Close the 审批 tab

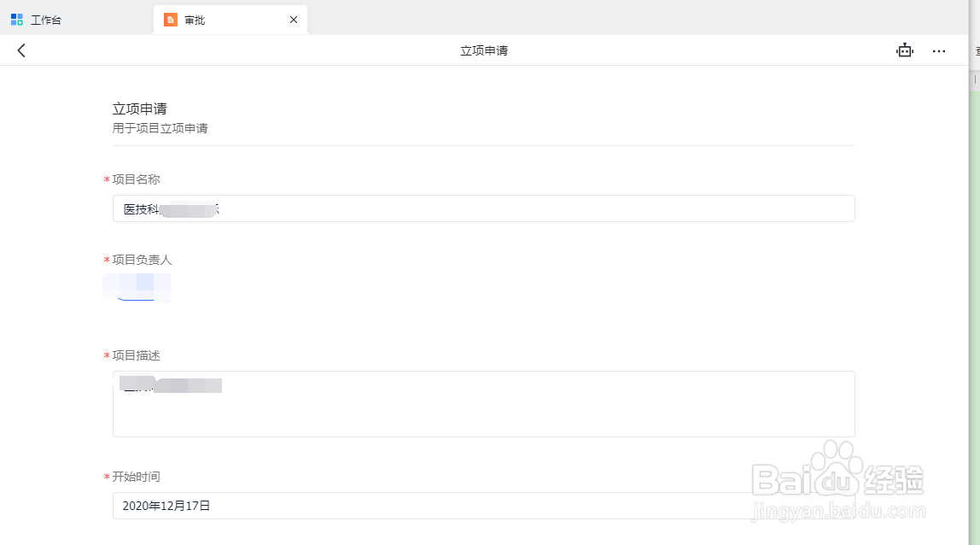click(x=294, y=20)
